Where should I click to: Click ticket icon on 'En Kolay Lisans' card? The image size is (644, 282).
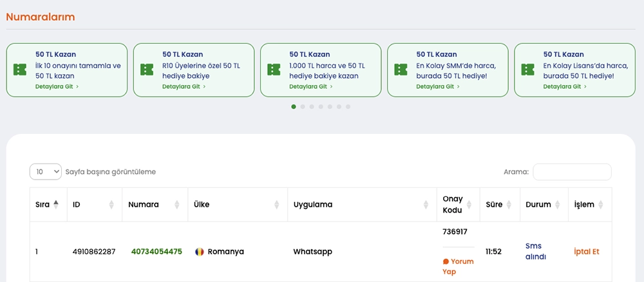527,70
